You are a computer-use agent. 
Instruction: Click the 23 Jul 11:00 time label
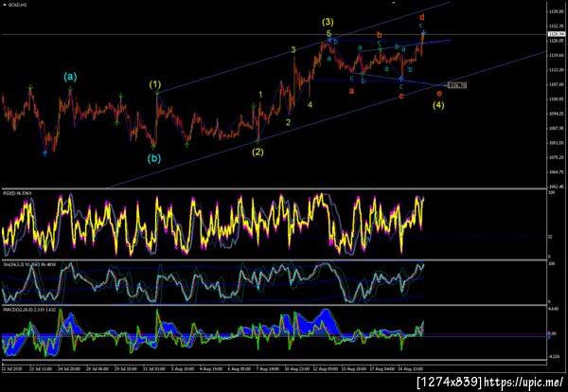point(41,369)
